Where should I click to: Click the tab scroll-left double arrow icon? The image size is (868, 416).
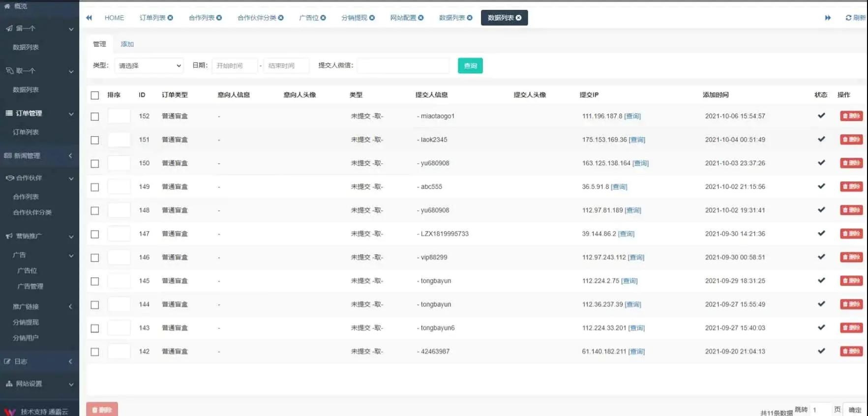point(89,18)
